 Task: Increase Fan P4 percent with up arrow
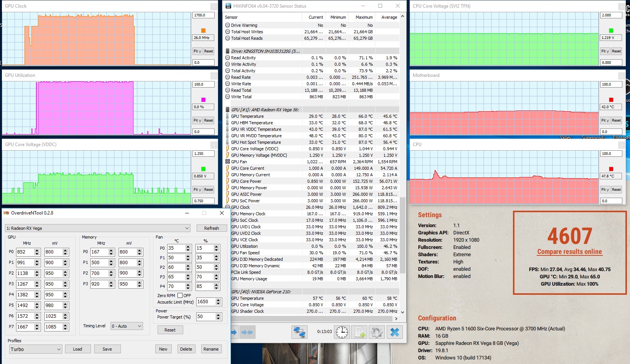217,284
